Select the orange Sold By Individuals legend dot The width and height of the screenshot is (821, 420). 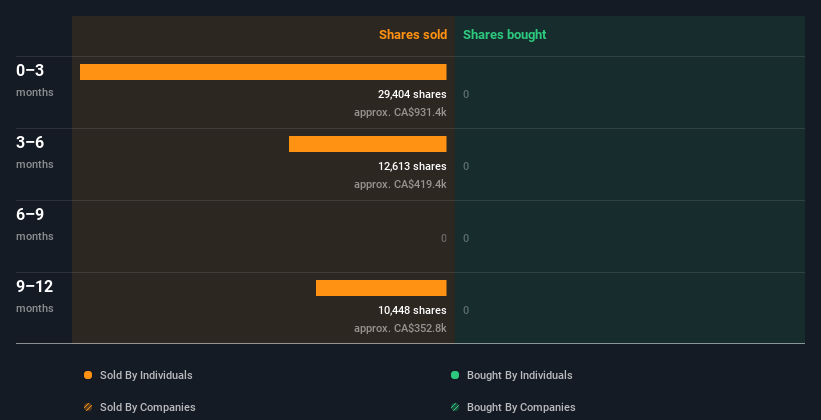pos(88,375)
